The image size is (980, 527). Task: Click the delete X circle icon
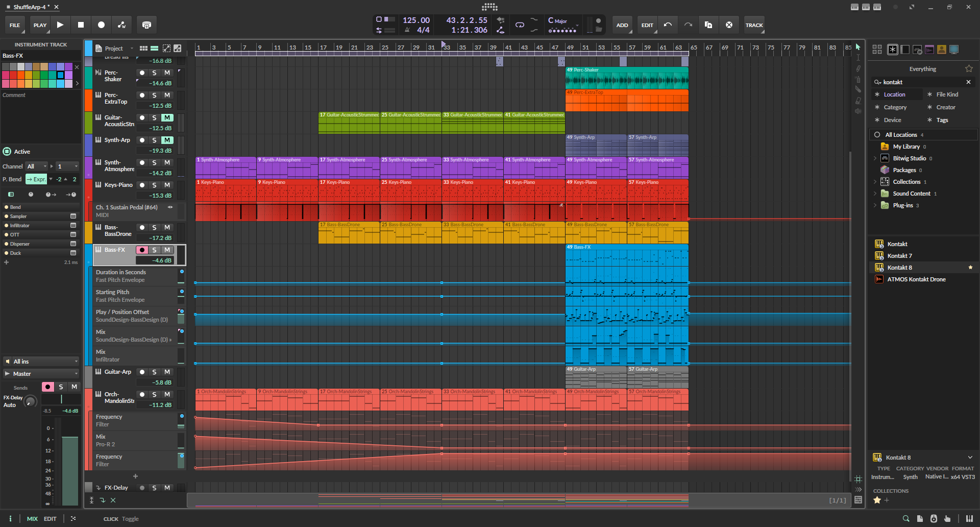[729, 25]
